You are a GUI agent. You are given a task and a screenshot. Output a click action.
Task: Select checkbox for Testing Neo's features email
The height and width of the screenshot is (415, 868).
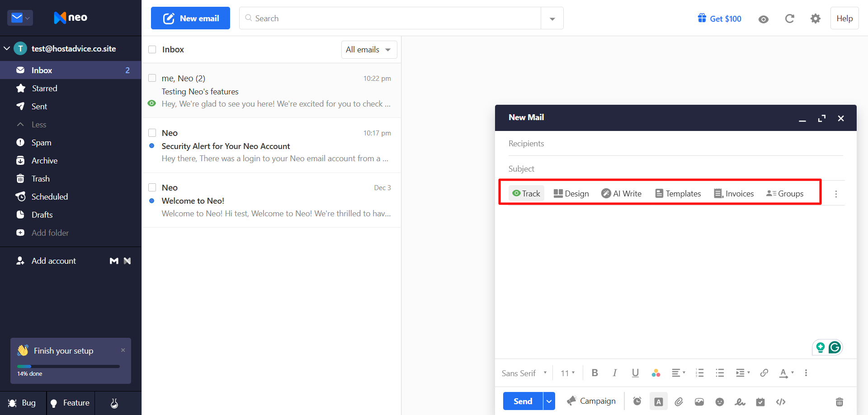pyautogui.click(x=152, y=78)
